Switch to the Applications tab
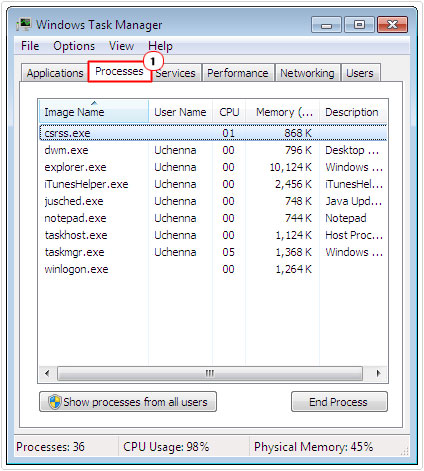 pos(55,73)
